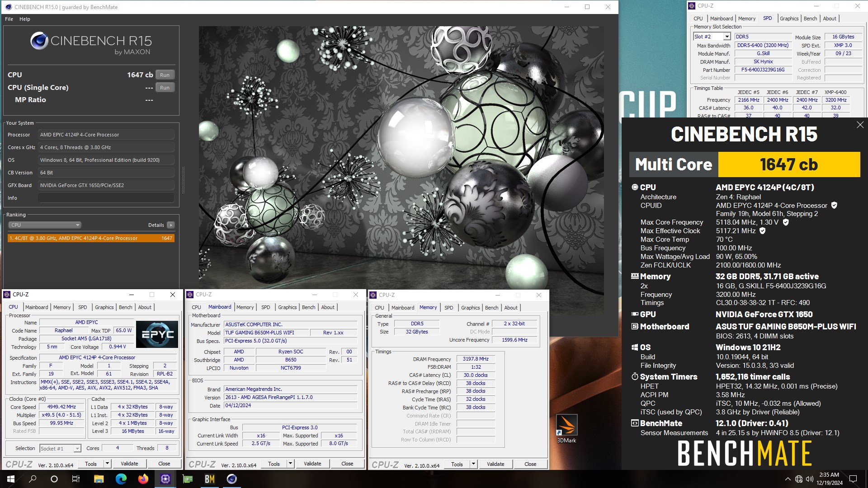Expand Tools dropdown arrow in left CPU-Z
Image resolution: width=868 pixels, height=488 pixels.
(107, 464)
